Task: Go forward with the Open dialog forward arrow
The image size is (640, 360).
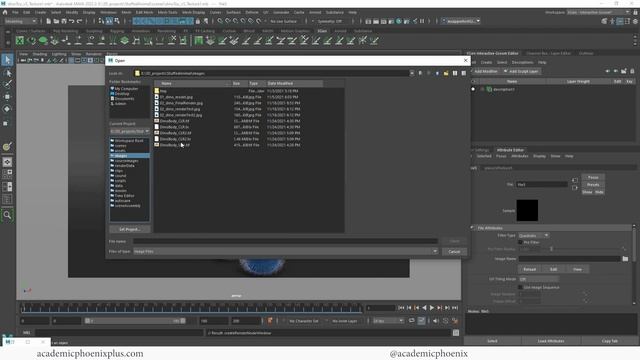Action: (x=429, y=73)
